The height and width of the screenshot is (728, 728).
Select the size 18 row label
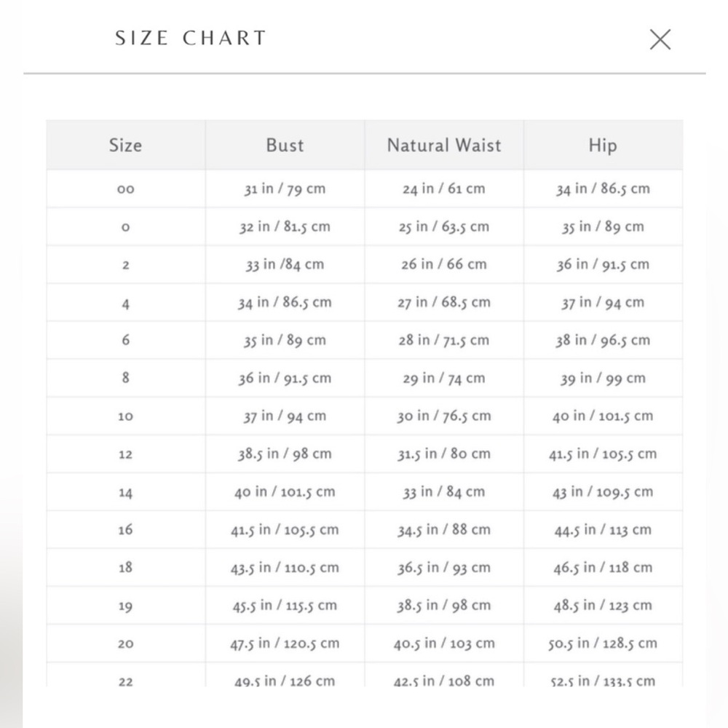point(125,567)
